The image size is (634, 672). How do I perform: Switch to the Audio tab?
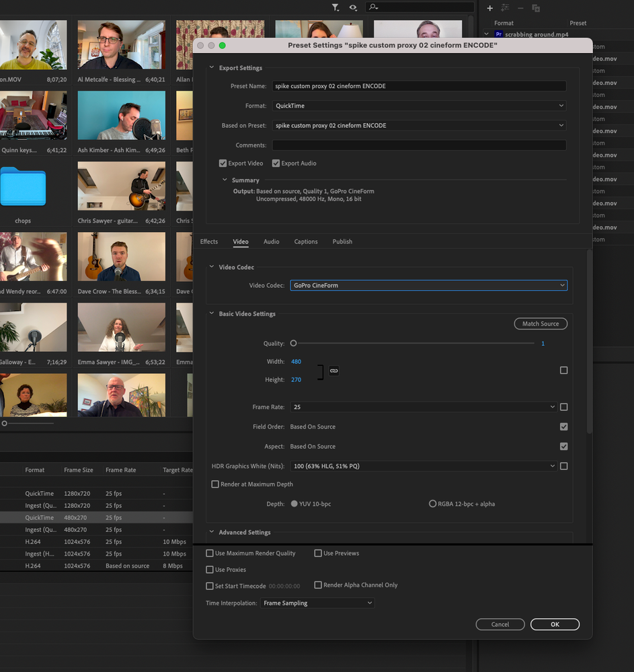pyautogui.click(x=271, y=241)
